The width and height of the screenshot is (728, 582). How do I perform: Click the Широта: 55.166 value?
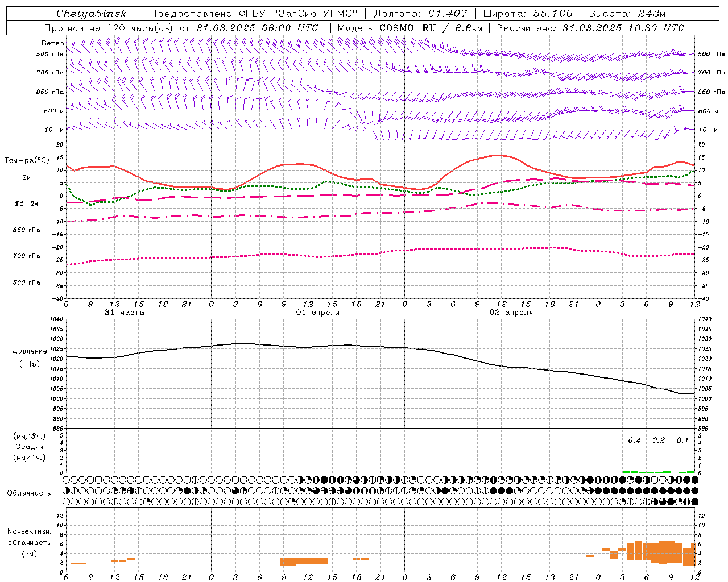[x=528, y=14]
